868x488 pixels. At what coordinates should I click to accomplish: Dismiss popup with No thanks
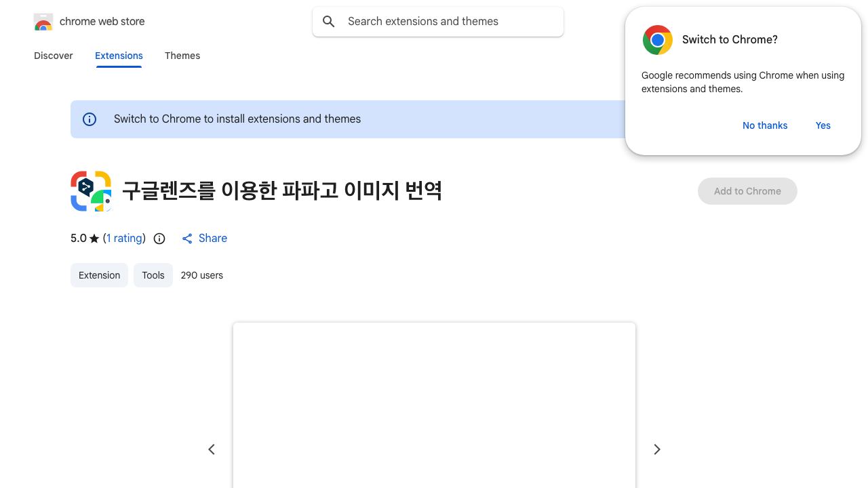[765, 125]
